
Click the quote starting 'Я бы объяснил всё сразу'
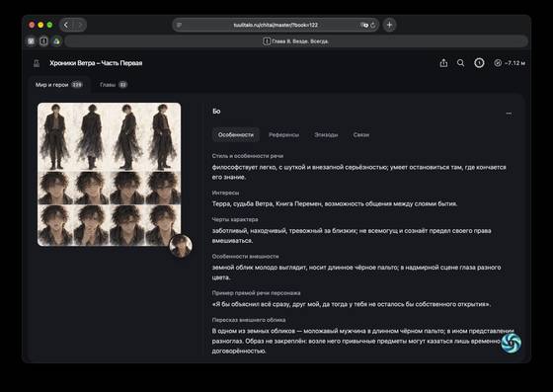pos(352,304)
